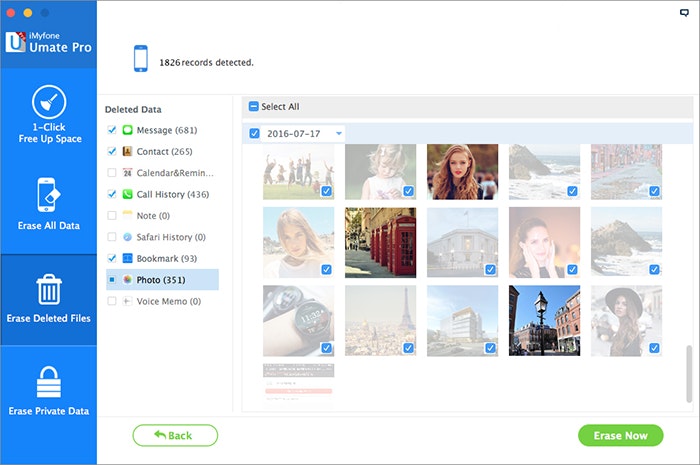Uncheck the woman in hat photo checkbox

click(x=654, y=348)
